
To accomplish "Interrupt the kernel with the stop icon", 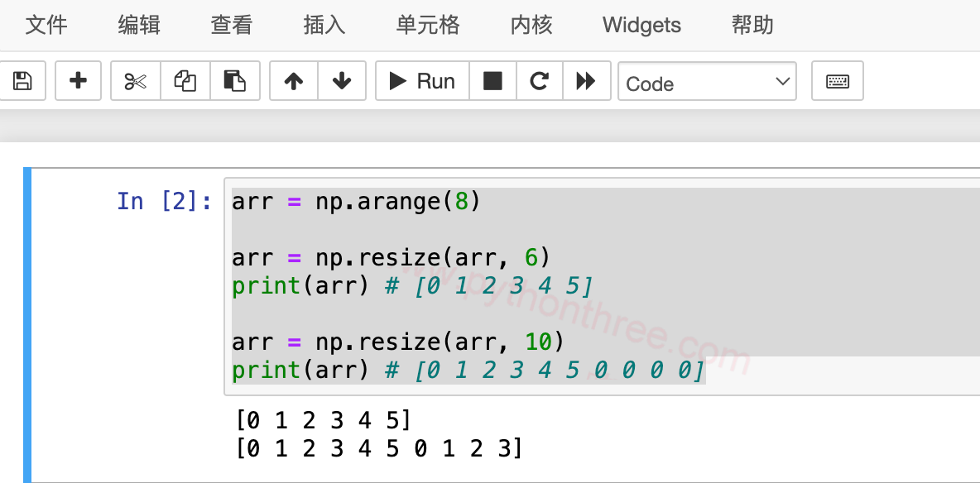I will 492,80.
